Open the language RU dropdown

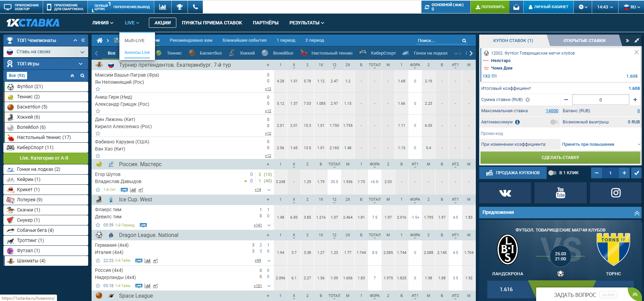click(632, 7)
